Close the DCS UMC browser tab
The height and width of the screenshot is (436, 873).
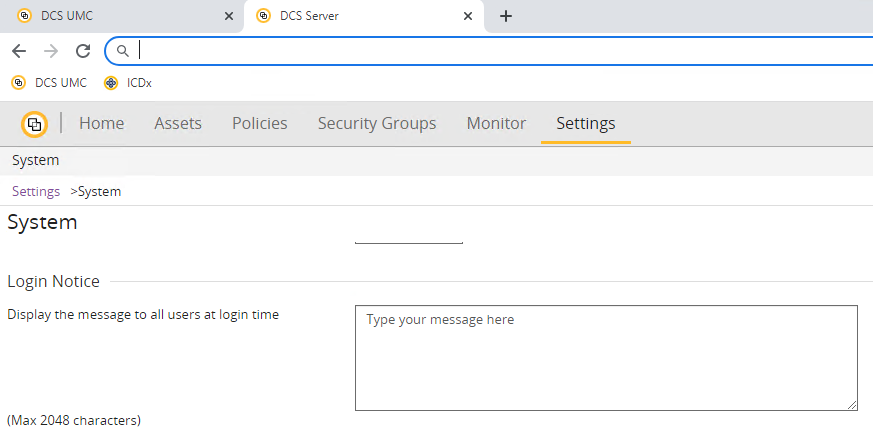coord(228,16)
